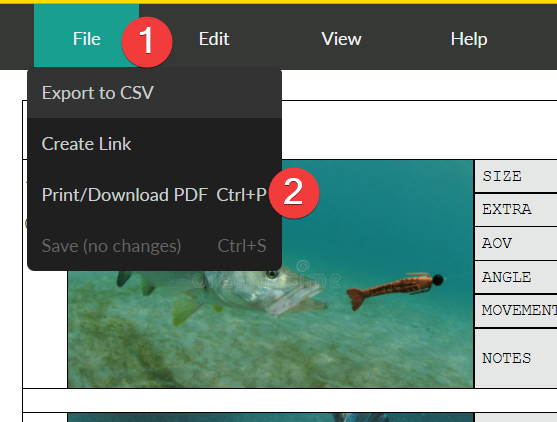Click the second storyboard image below
The width and height of the screenshot is (557, 422).
[x=270, y=417]
